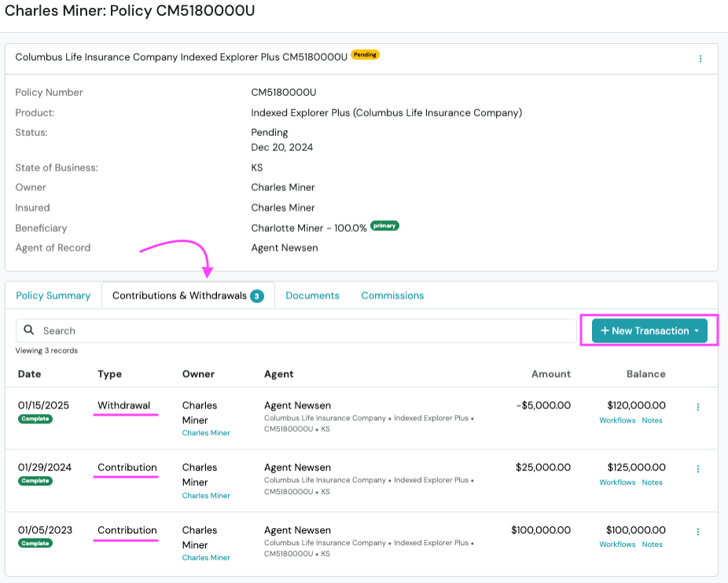Select the Contributions & Withdrawals tab
The image size is (728, 583).
point(188,295)
